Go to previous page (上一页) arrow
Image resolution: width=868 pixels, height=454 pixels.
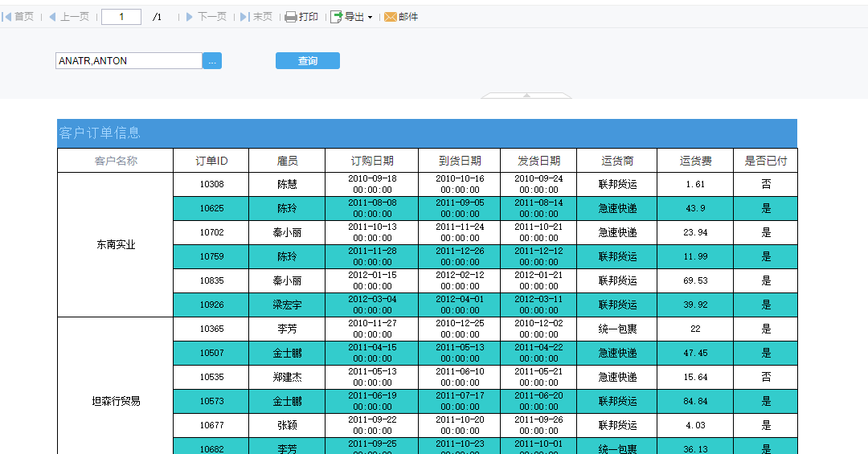coord(52,17)
